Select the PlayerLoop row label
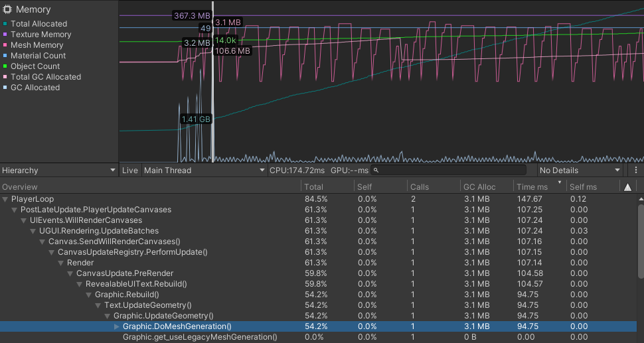Image resolution: width=644 pixels, height=343 pixels. point(33,199)
